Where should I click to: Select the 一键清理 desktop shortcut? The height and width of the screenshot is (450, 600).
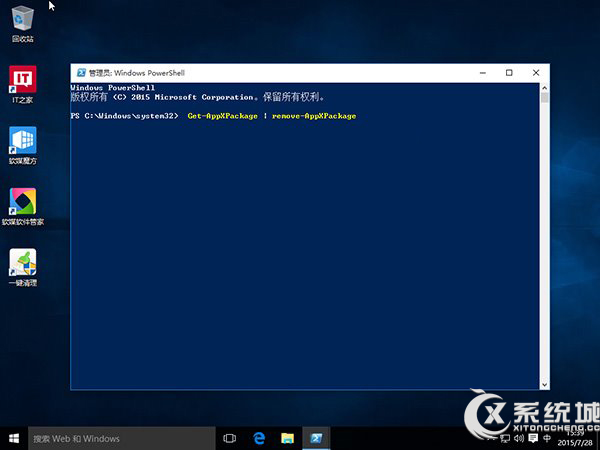pos(23,268)
